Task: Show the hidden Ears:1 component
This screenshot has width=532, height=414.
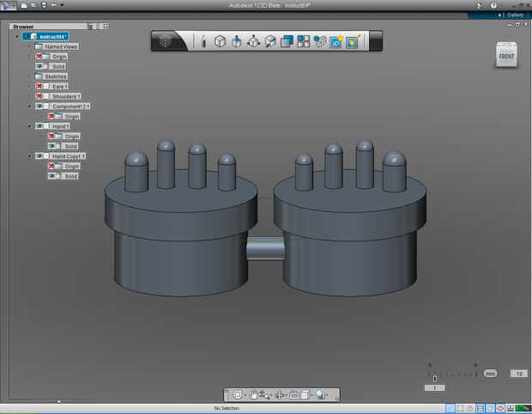Action: coord(39,87)
